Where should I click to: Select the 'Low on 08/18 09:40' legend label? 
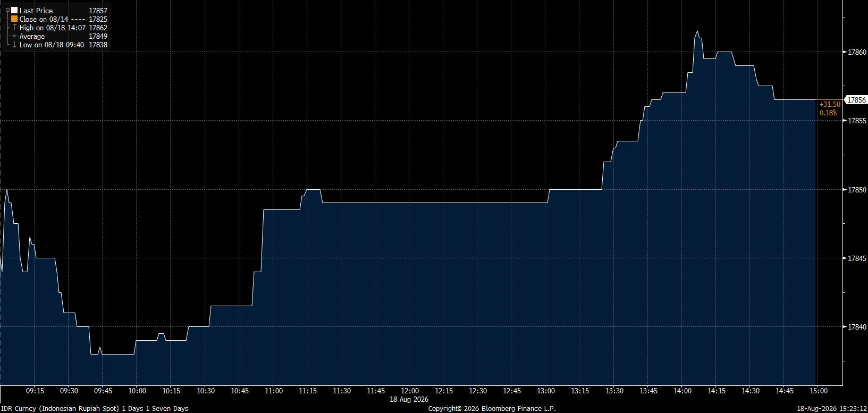52,45
